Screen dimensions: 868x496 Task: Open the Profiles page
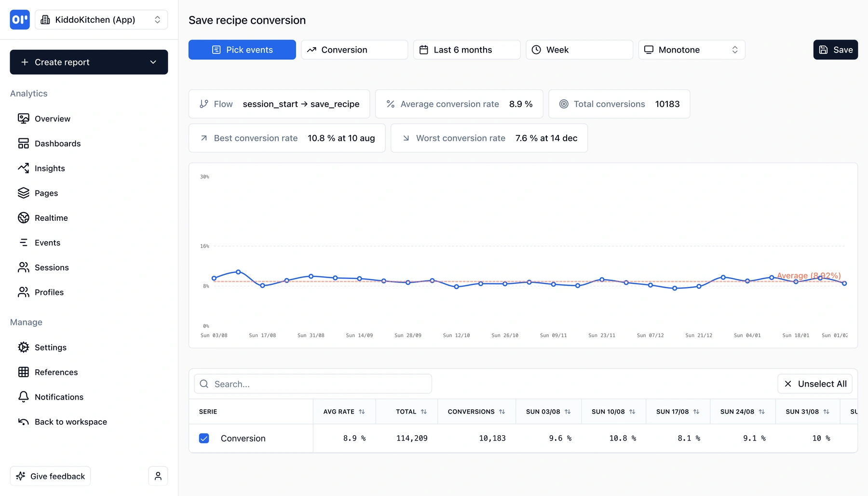pos(49,292)
